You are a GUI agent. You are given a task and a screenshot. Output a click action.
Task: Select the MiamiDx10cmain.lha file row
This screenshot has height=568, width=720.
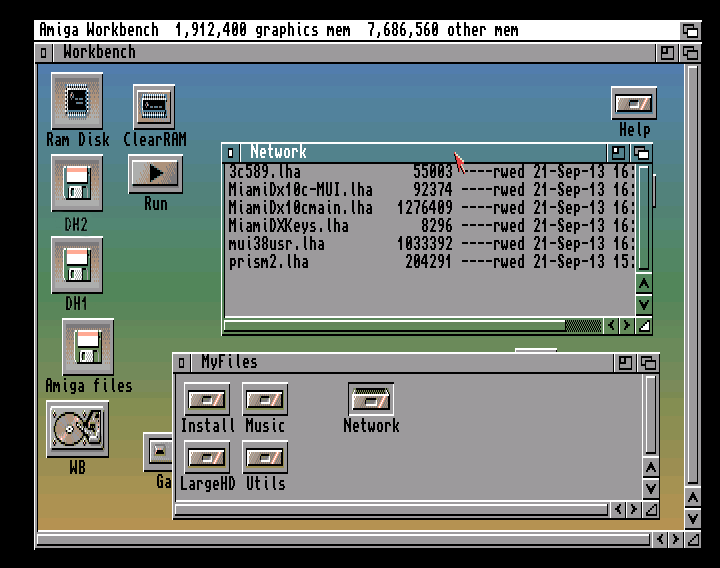(431, 208)
